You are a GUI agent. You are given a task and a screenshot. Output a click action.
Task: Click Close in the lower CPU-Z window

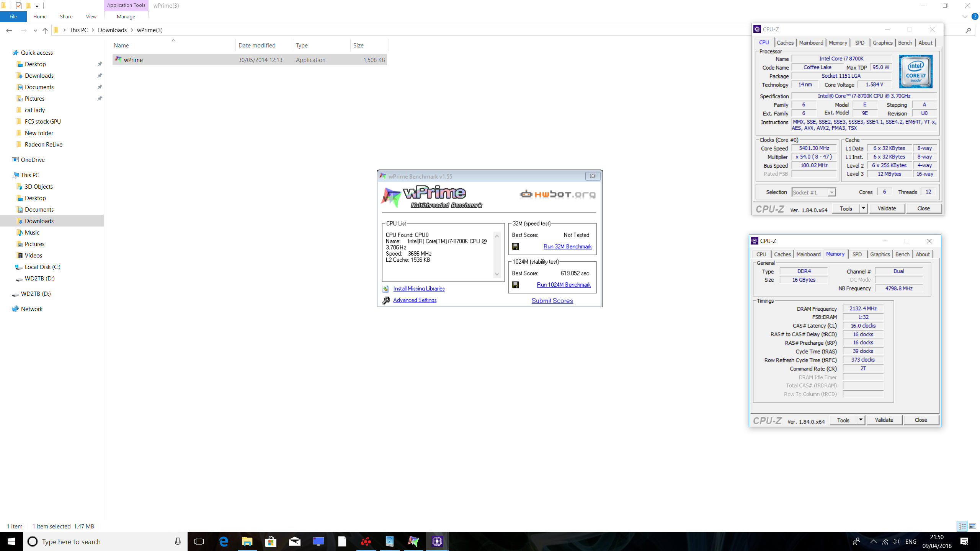pos(921,420)
